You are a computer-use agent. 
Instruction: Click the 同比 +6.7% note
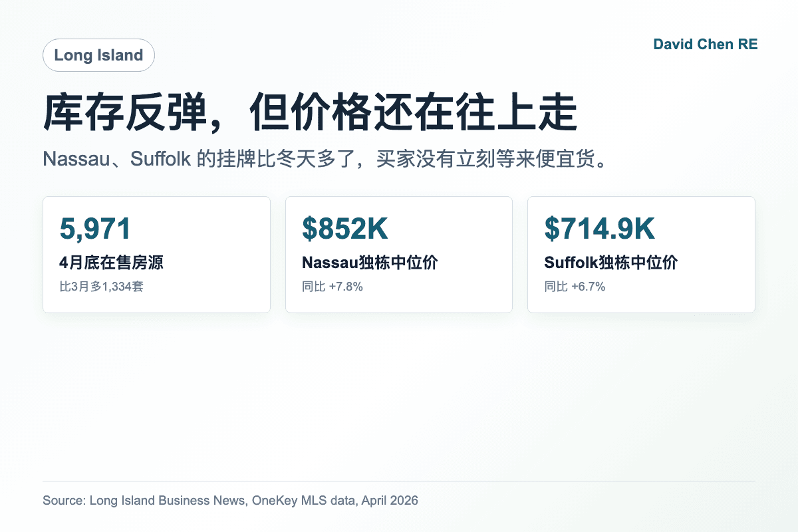[575, 287]
